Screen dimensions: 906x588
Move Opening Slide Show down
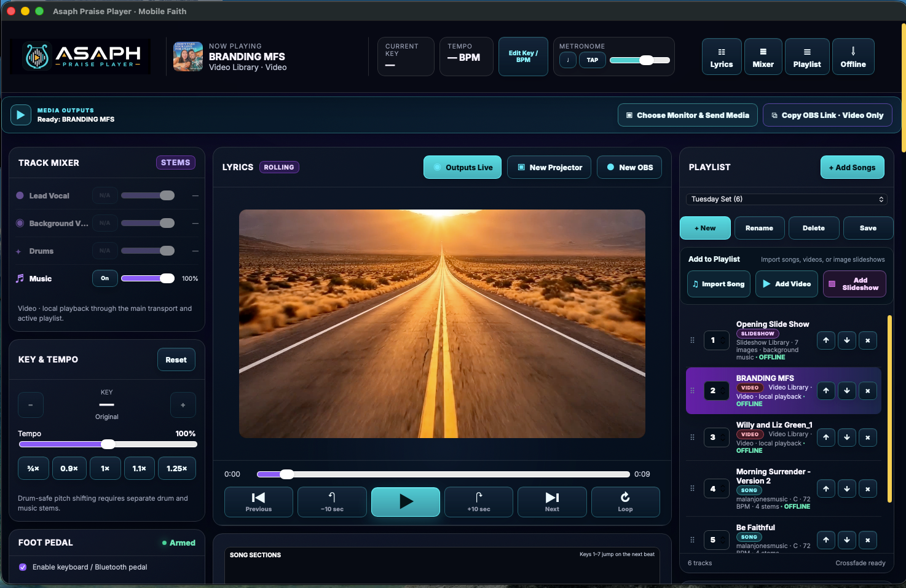pos(847,340)
